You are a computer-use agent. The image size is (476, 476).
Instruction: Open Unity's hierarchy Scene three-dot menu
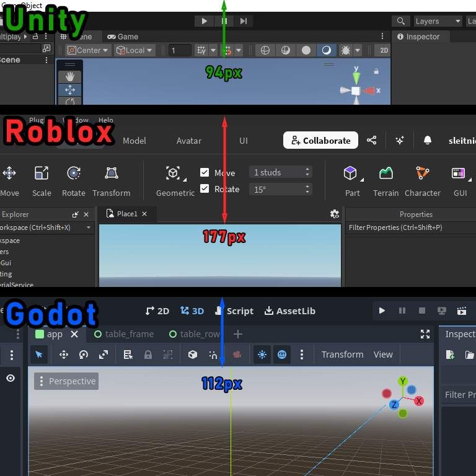pyautogui.click(x=46, y=60)
